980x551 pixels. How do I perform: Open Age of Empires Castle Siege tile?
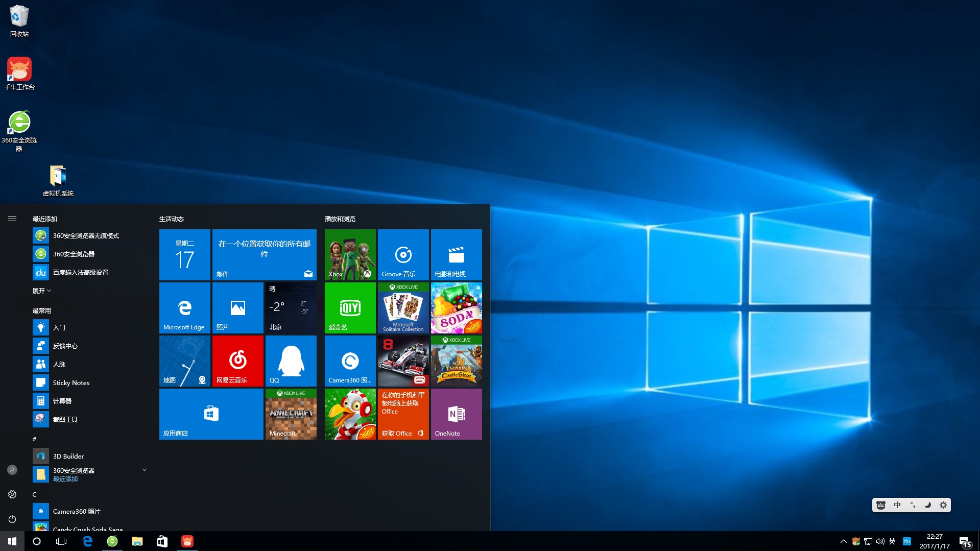(457, 361)
